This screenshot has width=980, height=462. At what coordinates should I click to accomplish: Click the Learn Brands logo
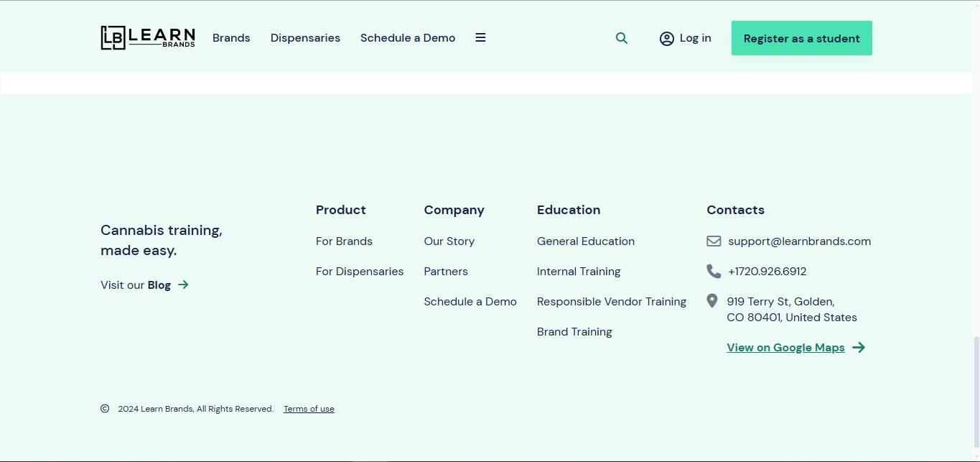(x=148, y=38)
